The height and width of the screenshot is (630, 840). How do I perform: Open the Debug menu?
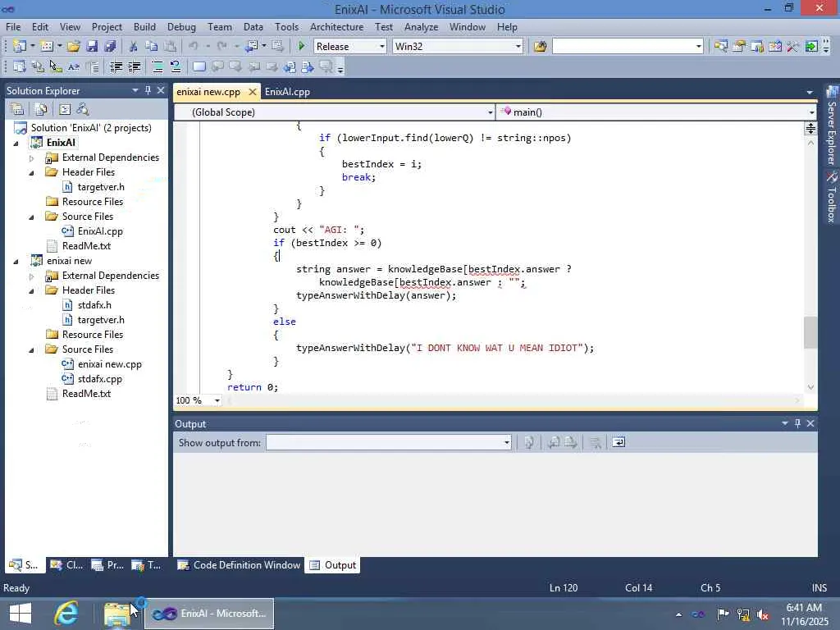[181, 27]
